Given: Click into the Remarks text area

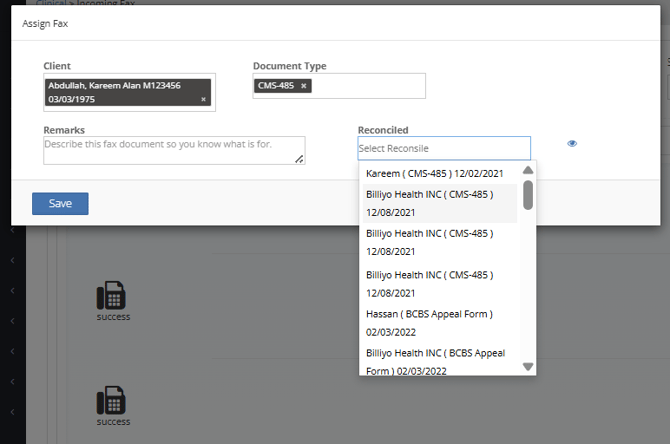Looking at the screenshot, I should [170, 150].
